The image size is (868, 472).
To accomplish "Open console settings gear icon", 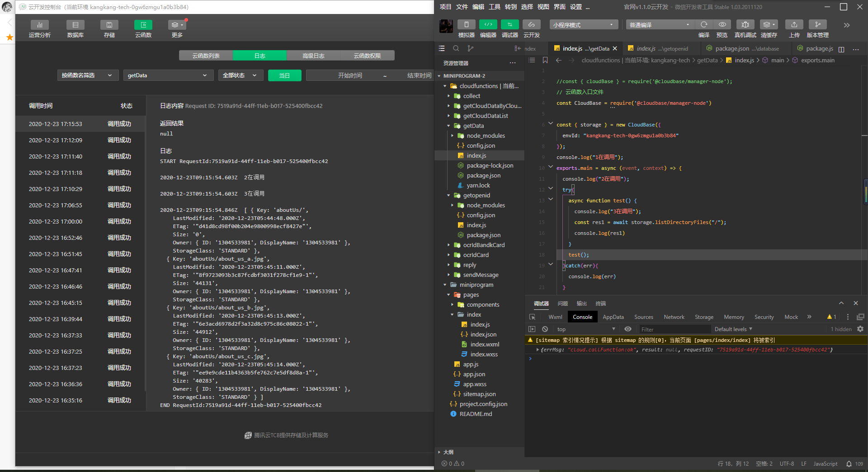I will [x=860, y=329].
